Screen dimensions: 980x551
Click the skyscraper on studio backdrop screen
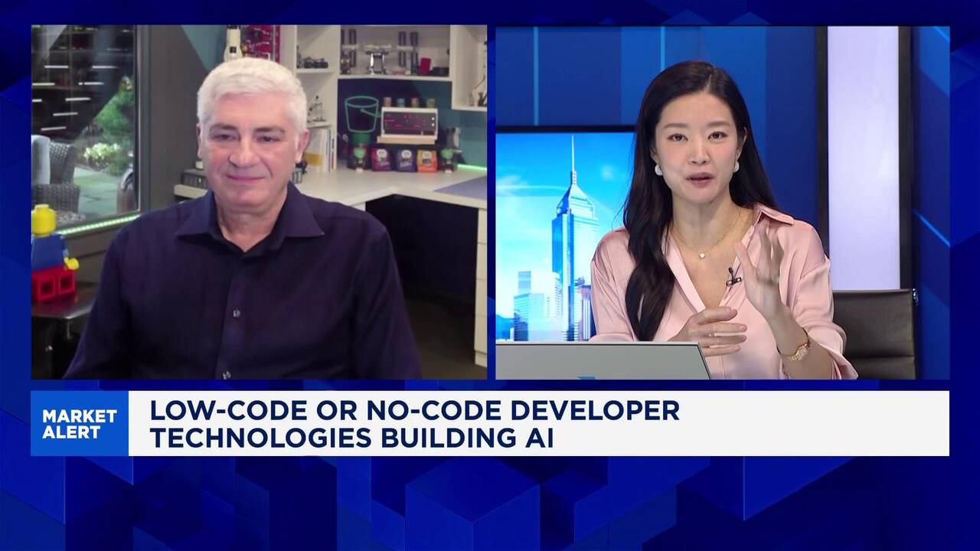click(x=572, y=245)
